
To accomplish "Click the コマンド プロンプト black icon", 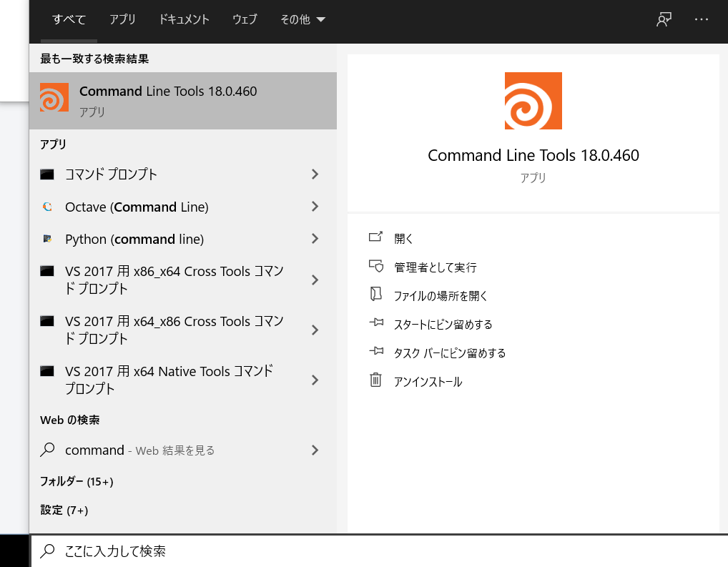I will [x=47, y=174].
